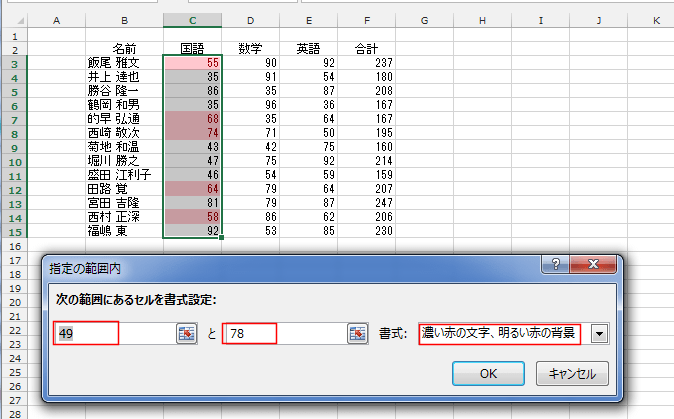Select all cells via corner triangle

tap(20, 21)
